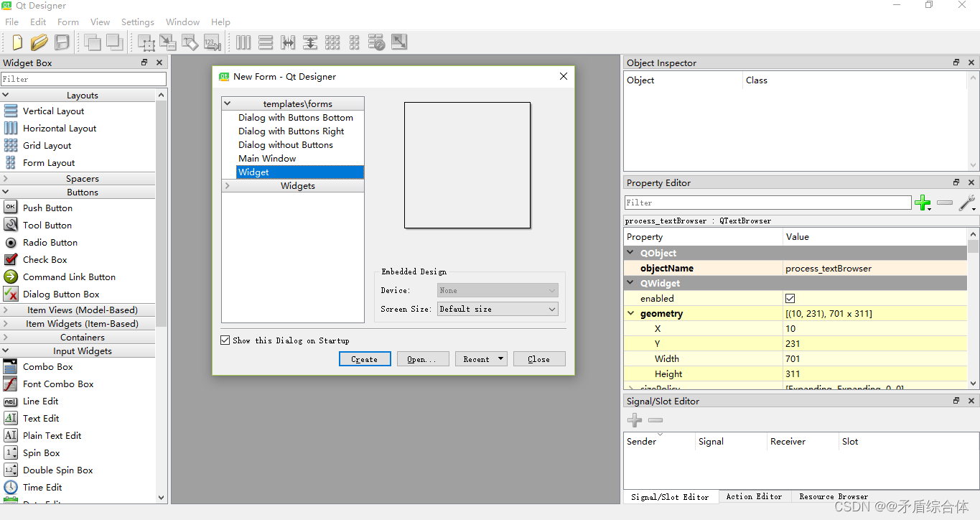Click the Adjust Size toolbar icon
The image size is (980, 520).
tap(399, 42)
